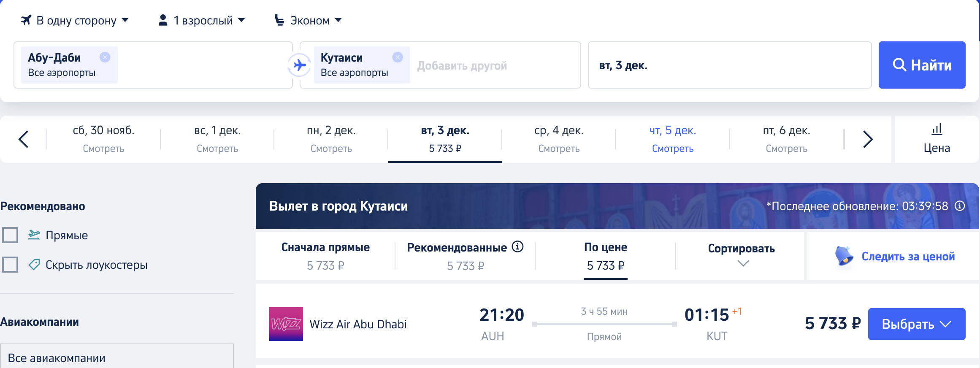Click info icon beside last update time
The image size is (980, 368).
coord(960,206)
